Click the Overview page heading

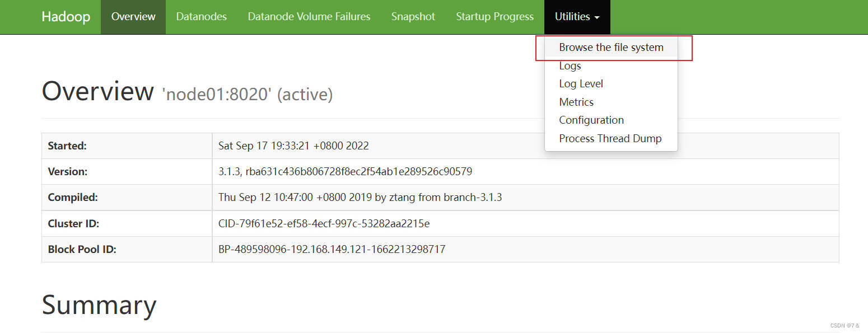(x=97, y=91)
